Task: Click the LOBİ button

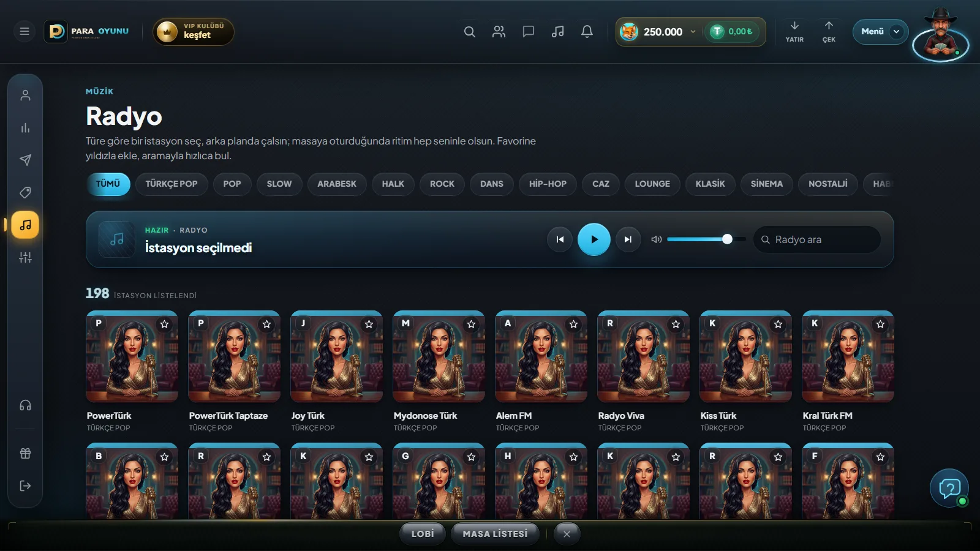Action: pos(423,534)
